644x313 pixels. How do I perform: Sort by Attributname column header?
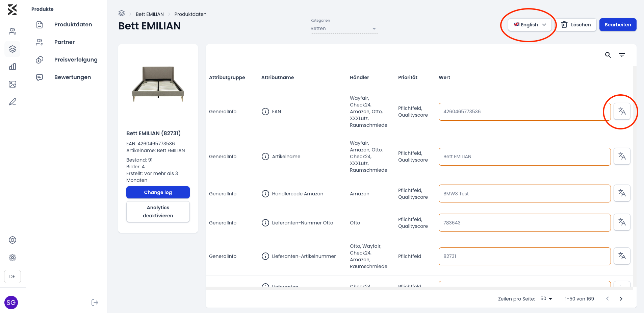pyautogui.click(x=278, y=77)
